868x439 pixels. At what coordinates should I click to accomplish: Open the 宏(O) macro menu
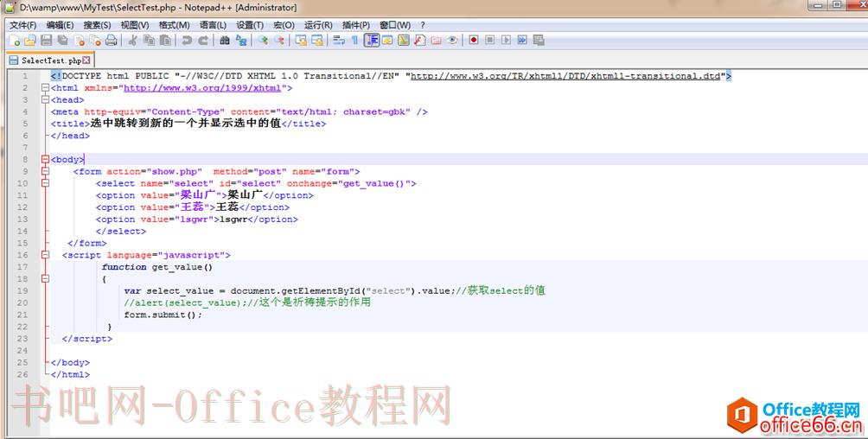[x=284, y=25]
